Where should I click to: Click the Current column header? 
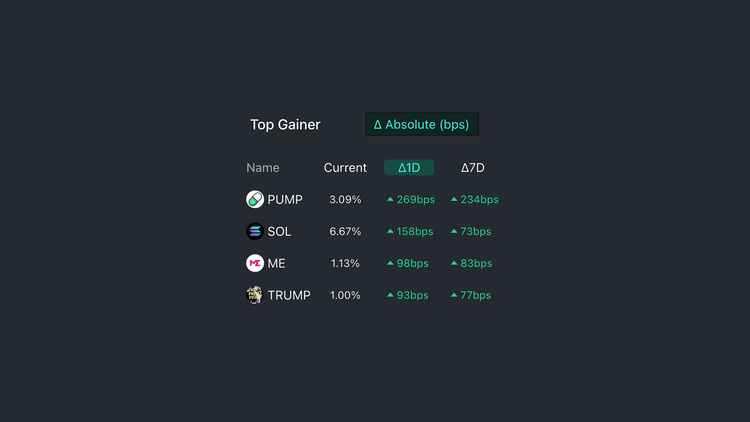pyautogui.click(x=345, y=168)
